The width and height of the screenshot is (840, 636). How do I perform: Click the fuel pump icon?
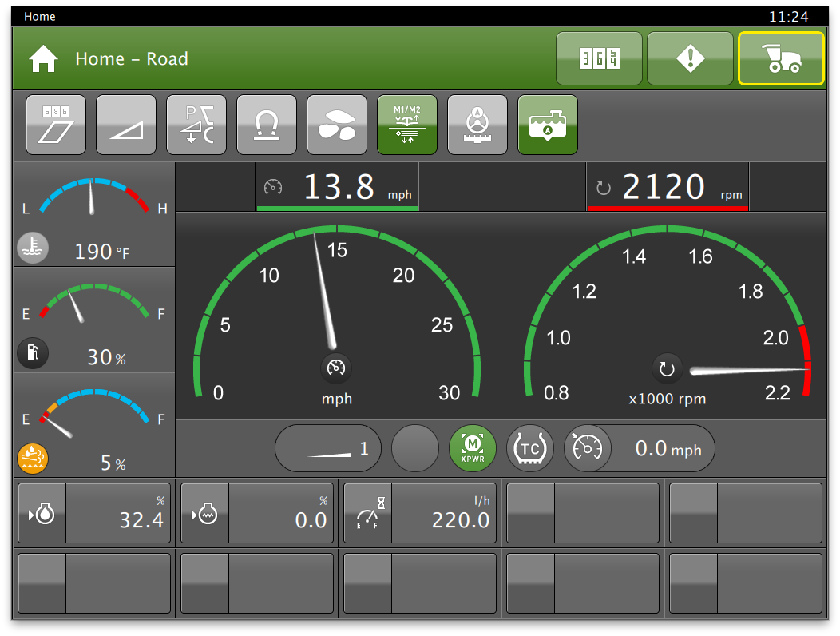click(33, 353)
